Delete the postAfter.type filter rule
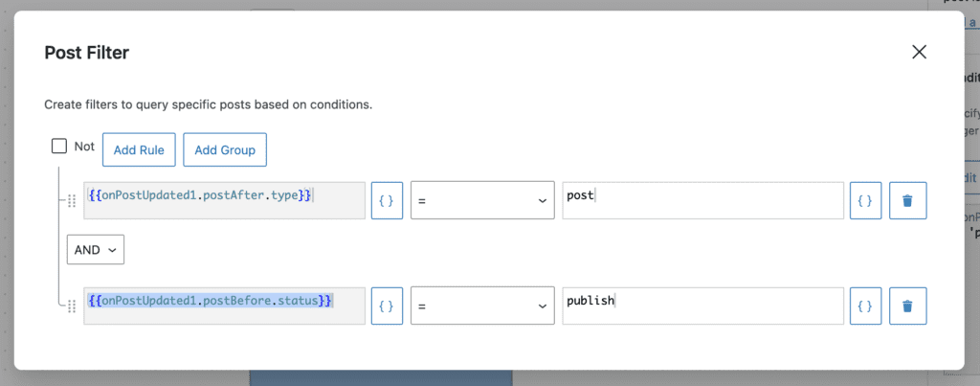The image size is (980, 386). click(x=907, y=200)
